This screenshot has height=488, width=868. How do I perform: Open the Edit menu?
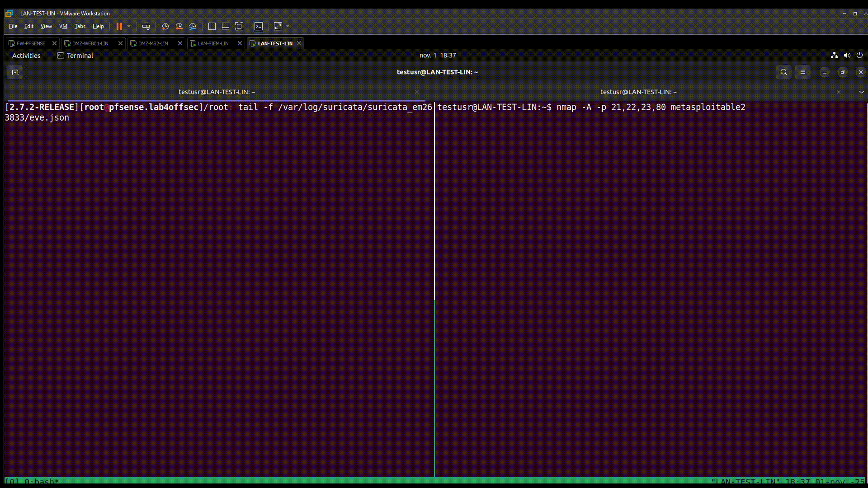click(29, 26)
